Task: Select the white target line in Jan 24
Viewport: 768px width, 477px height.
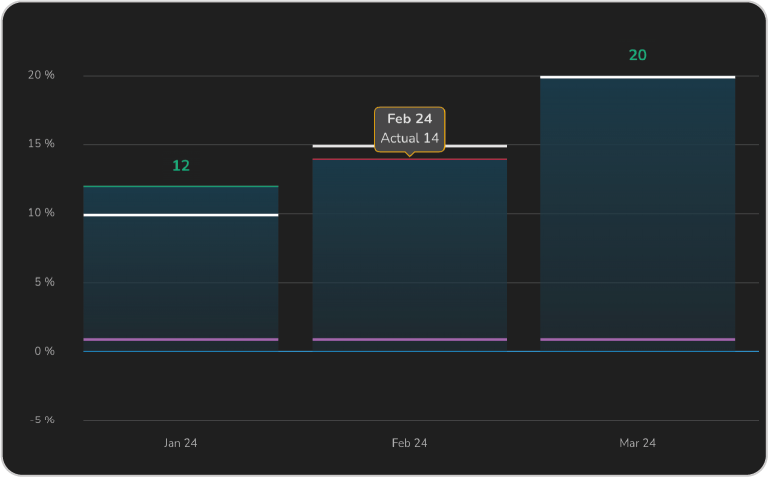Action: click(x=181, y=214)
